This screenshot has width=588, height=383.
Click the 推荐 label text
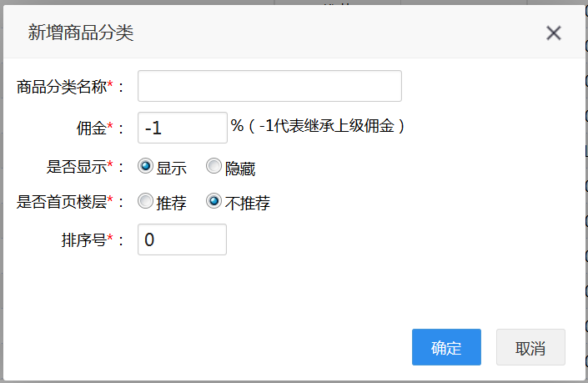pos(171,204)
